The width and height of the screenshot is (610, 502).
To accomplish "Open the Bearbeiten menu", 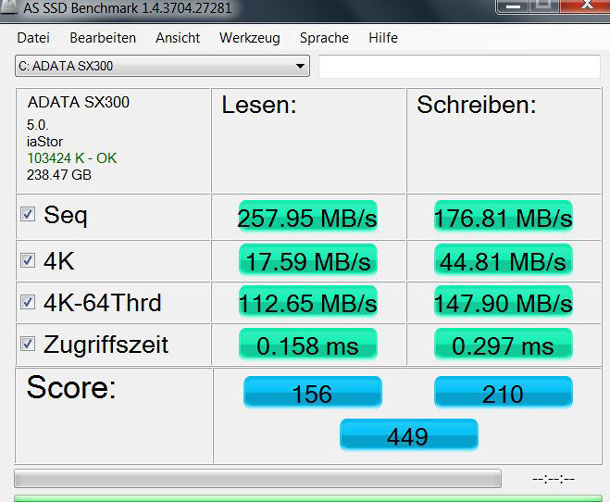I will pyautogui.click(x=103, y=38).
